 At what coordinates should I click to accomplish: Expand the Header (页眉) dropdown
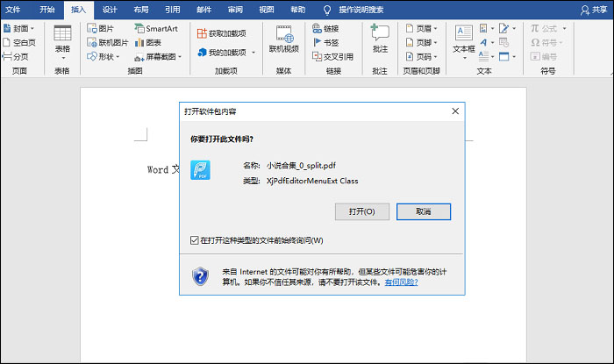435,29
